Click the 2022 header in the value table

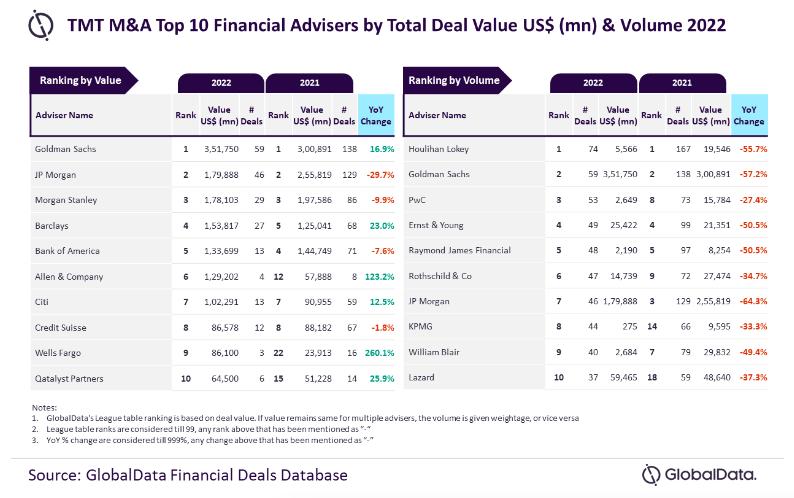pos(220,85)
